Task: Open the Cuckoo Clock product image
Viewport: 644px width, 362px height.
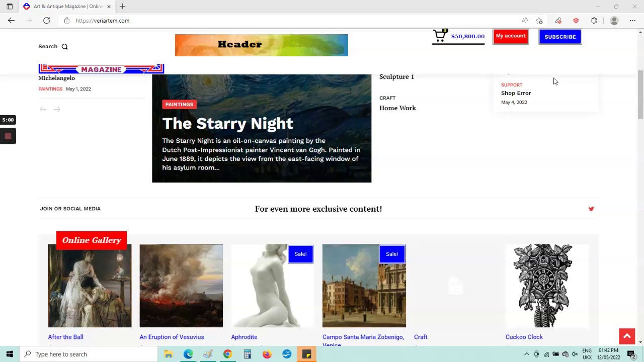Action: pyautogui.click(x=547, y=286)
